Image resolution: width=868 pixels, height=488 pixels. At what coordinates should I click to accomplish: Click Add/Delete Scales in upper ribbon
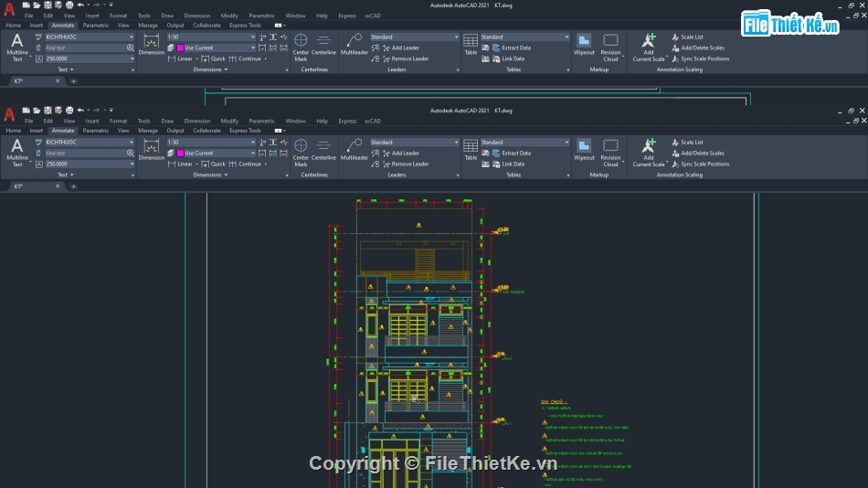tap(697, 48)
